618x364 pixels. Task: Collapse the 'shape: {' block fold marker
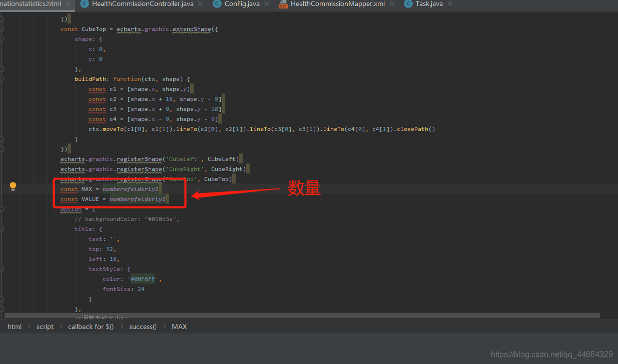click(2, 39)
